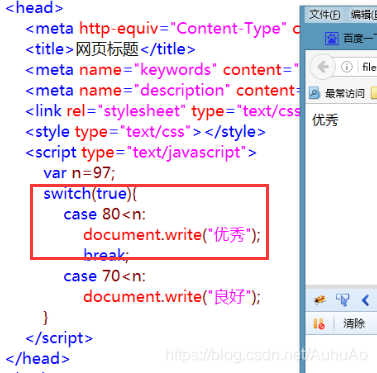Click the "keywords" attribute value
The image size is (377, 373).
[175, 70]
